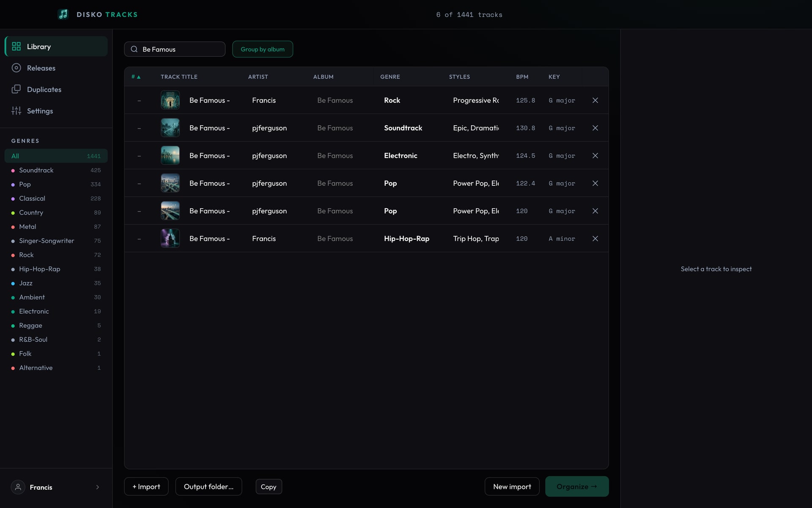Filter by Classical genre
The width and height of the screenshot is (812, 508).
56,198
